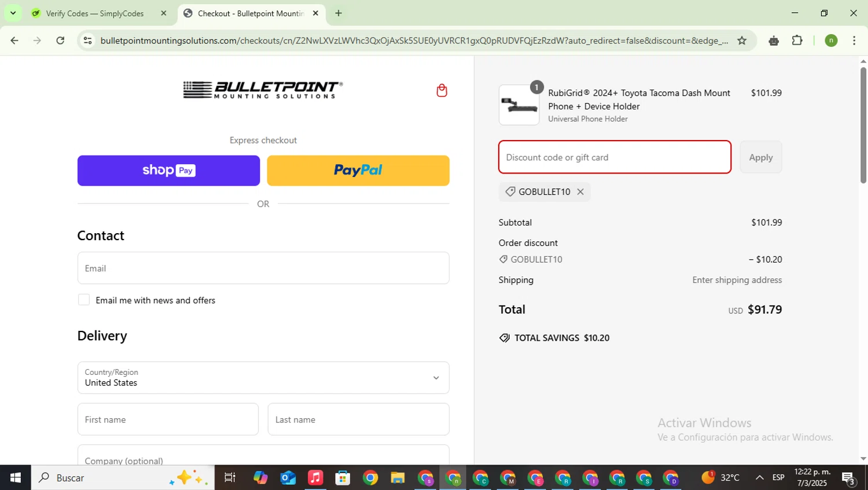
Task: Open the Music app on the taskbar
Action: [x=315, y=478]
